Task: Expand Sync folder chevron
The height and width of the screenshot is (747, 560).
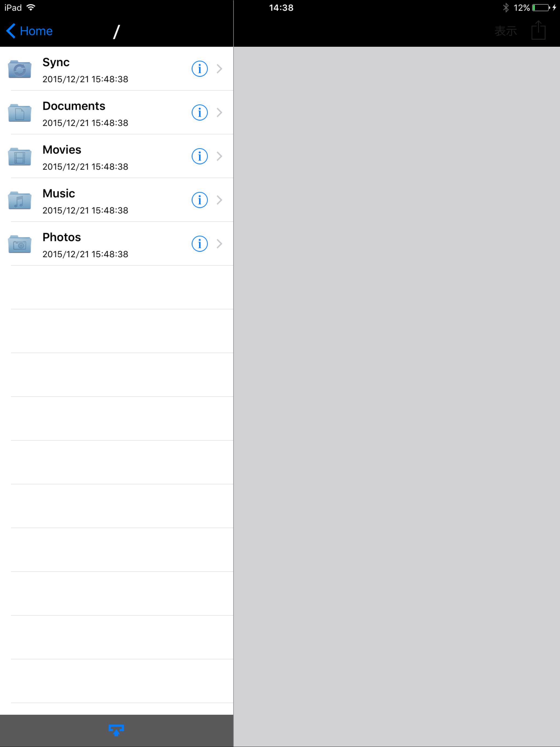Action: click(x=220, y=69)
